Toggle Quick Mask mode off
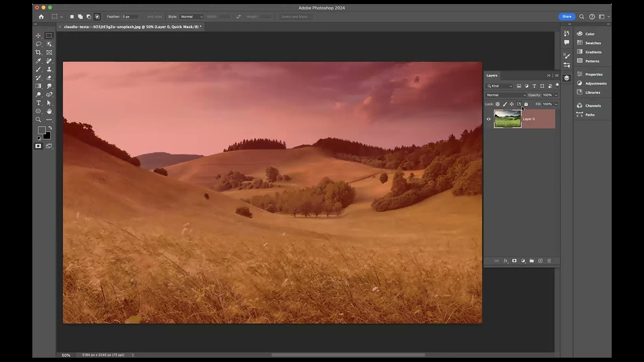This screenshot has height=362, width=644. (x=38, y=146)
